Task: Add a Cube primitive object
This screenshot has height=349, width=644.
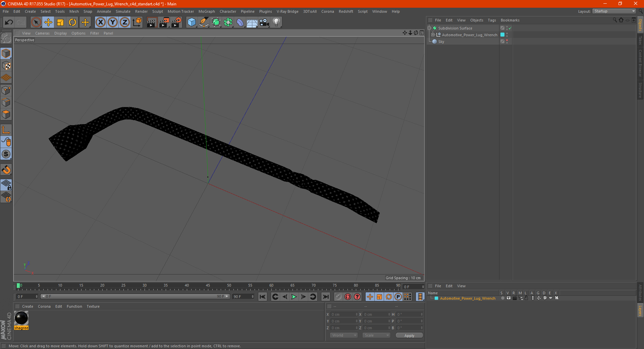Action: 192,22
